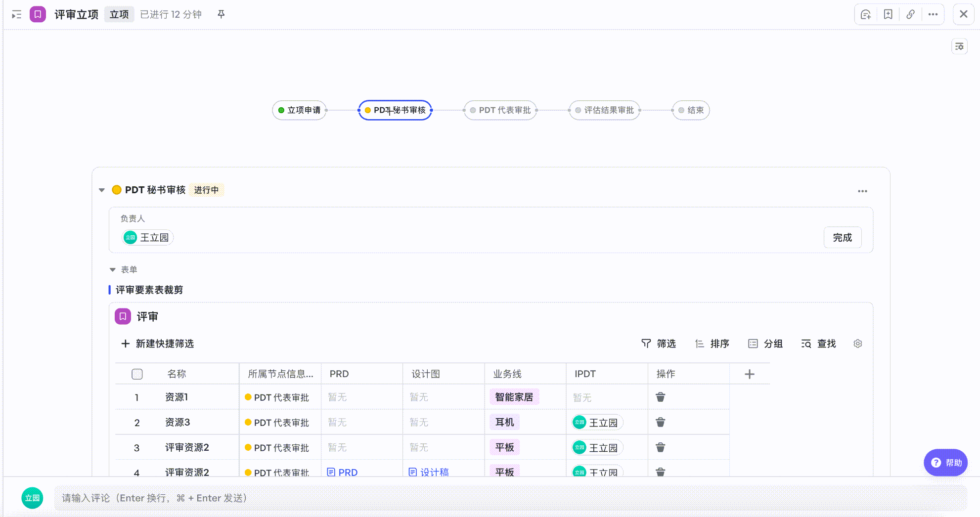
Task: Click the pin icon next to duration
Action: point(221,14)
